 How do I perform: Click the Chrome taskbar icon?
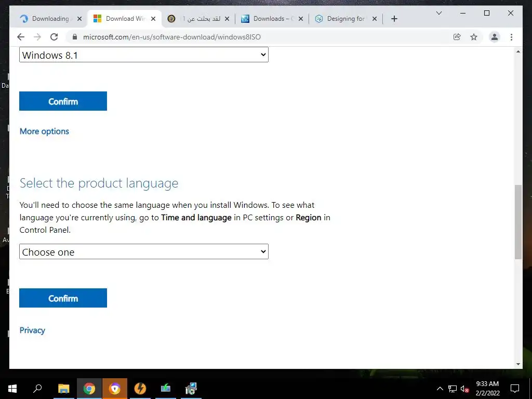pyautogui.click(x=89, y=389)
